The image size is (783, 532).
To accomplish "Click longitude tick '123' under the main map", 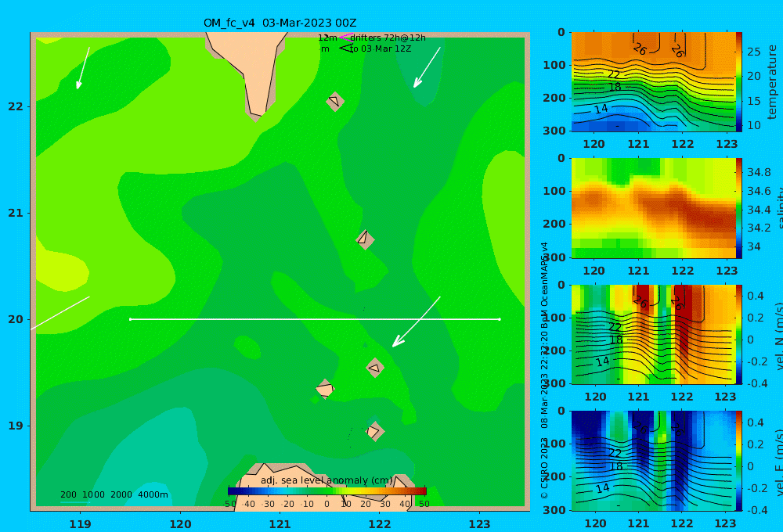I will click(479, 524).
